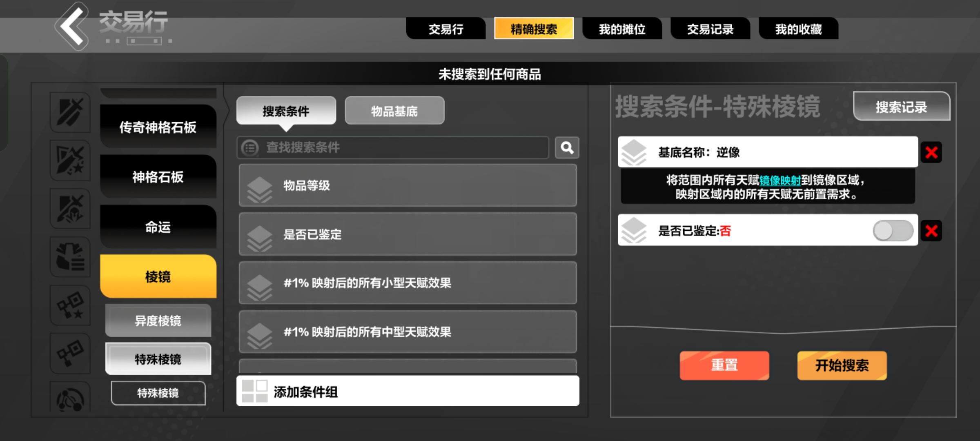Image resolution: width=980 pixels, height=441 pixels.
Task: Select the sword-shield with star sidebar icon
Action: tap(70, 160)
